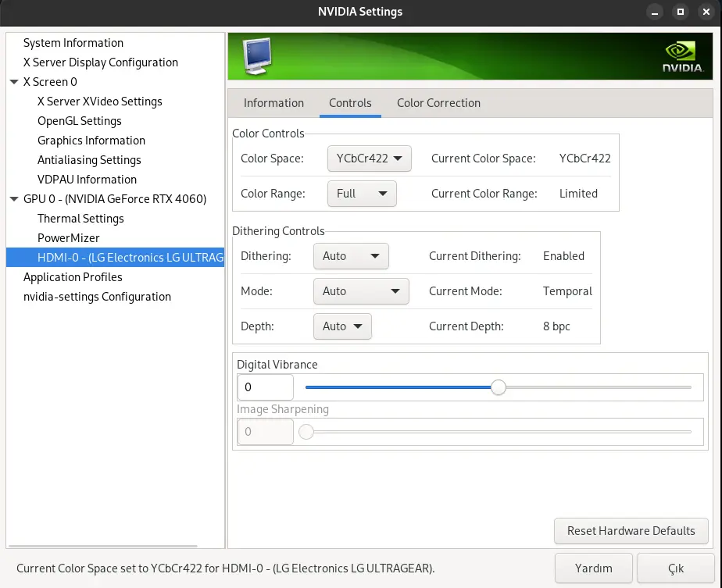Image resolution: width=722 pixels, height=588 pixels.
Task: Open X Server XVideo Settings
Action: click(x=100, y=102)
